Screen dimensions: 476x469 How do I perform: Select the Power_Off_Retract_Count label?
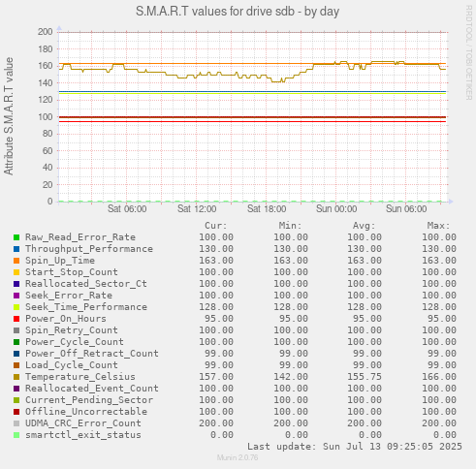92,354
